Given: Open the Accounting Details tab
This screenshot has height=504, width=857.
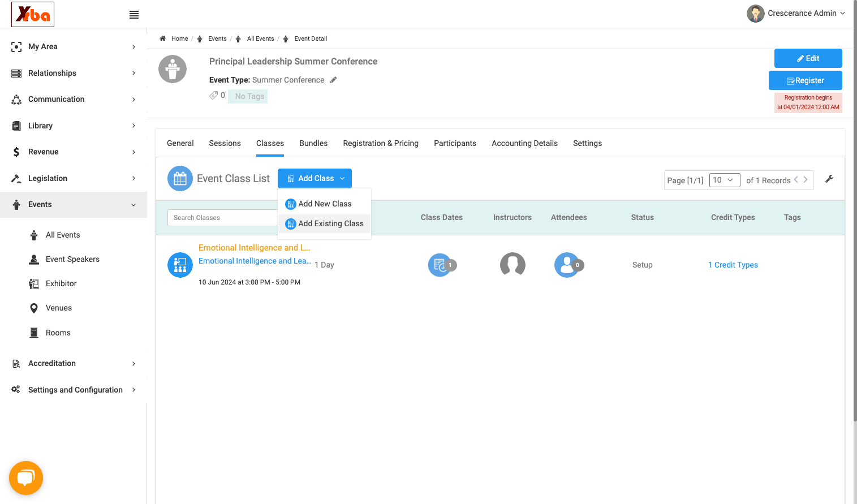Looking at the screenshot, I should tap(524, 143).
